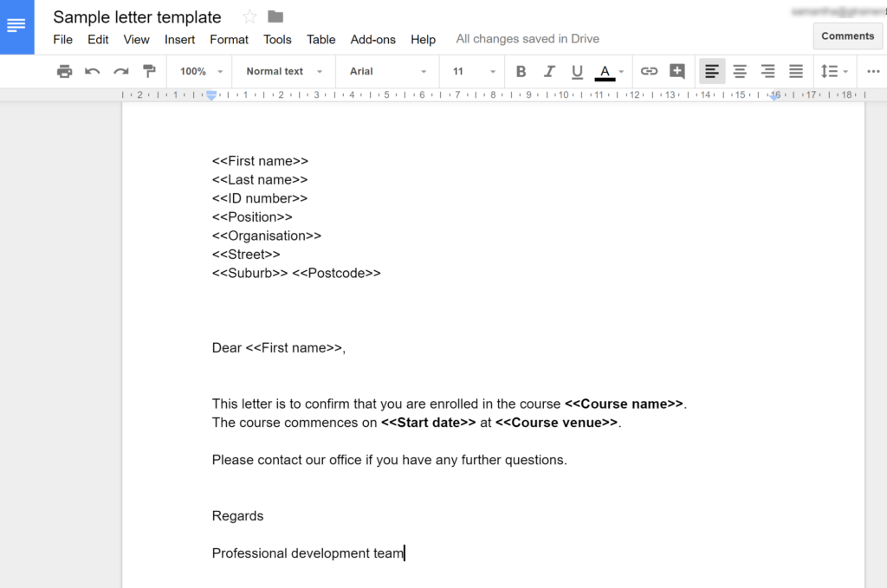Open the text color picker
This screenshot has height=588, width=887.
coord(605,71)
